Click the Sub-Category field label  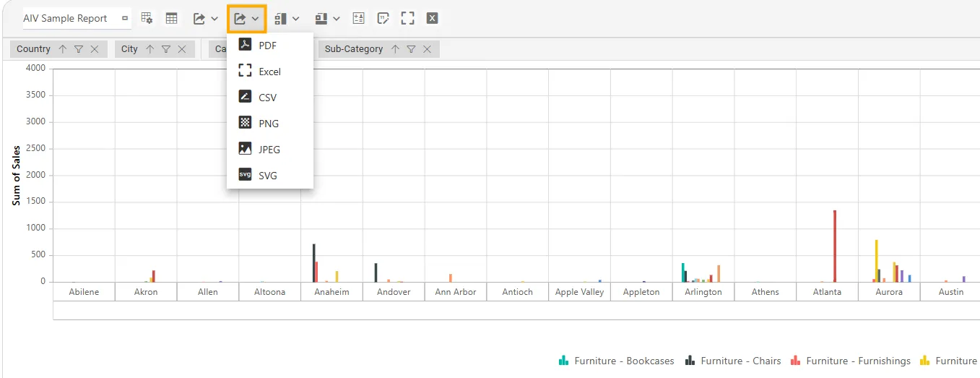[x=354, y=49]
